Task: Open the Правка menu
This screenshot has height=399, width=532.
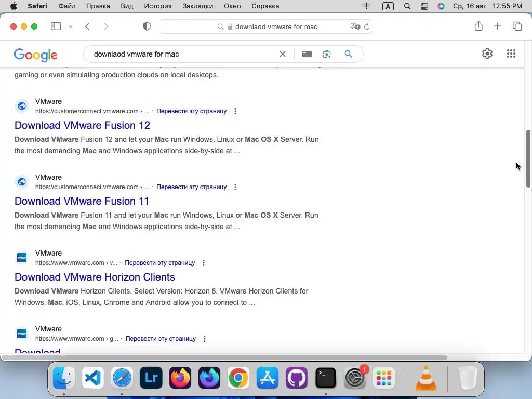Action: tap(98, 6)
